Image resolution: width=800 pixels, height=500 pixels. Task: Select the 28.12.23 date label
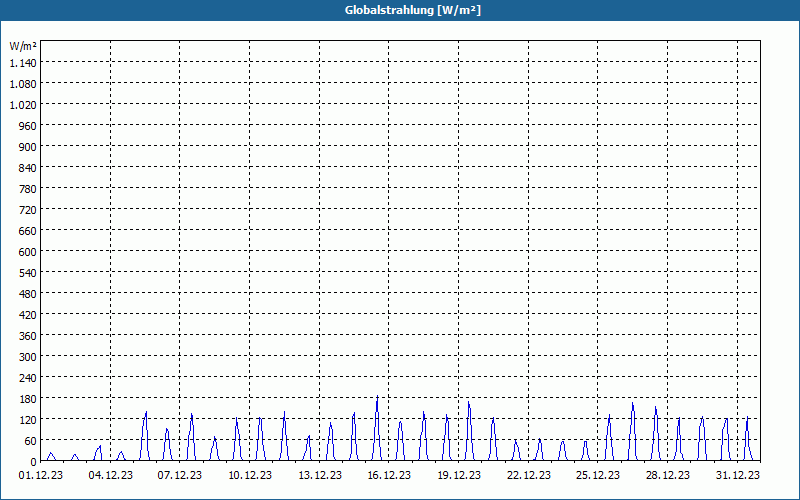[667, 475]
